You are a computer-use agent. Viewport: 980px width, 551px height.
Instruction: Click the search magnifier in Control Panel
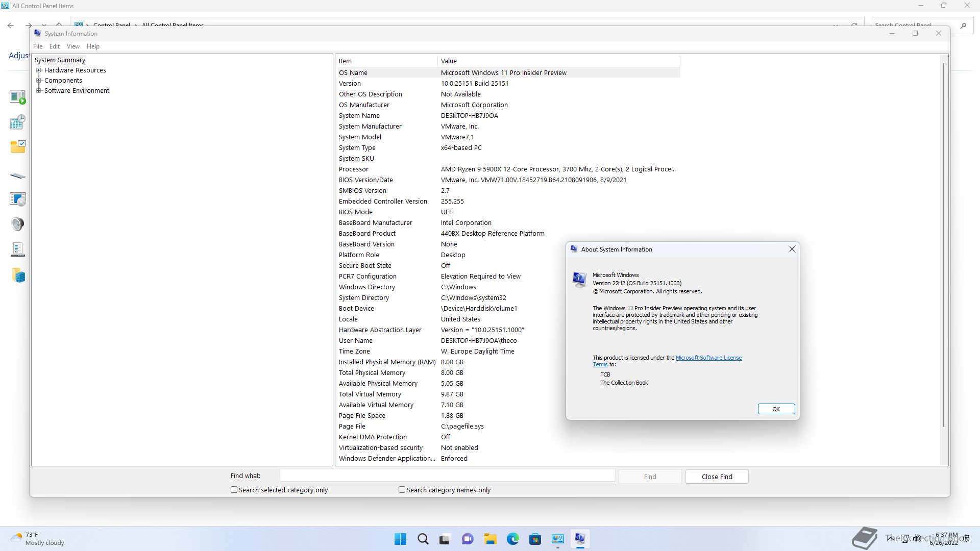[x=963, y=25]
